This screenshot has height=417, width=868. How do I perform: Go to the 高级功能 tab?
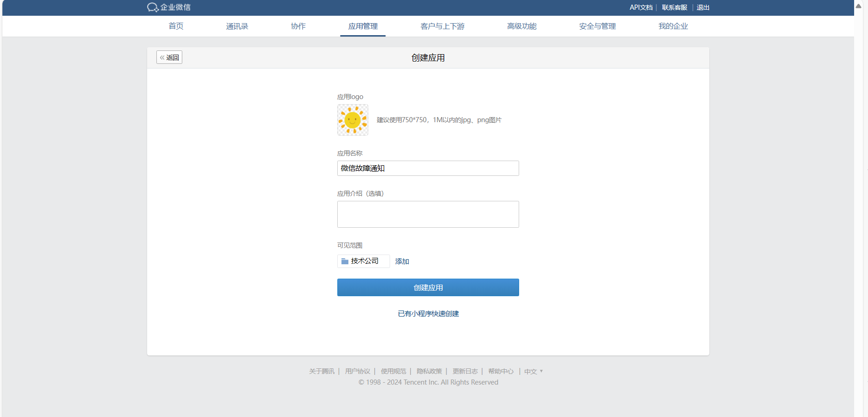click(x=521, y=26)
